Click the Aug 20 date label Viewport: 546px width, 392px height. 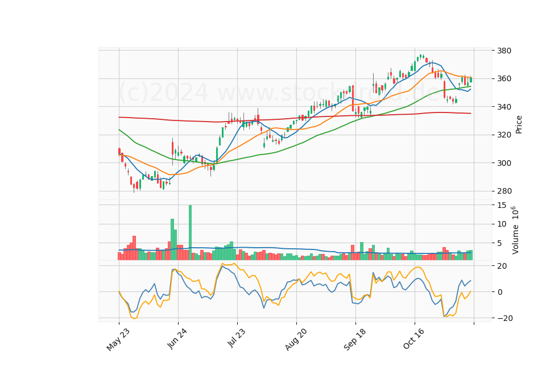point(296,339)
